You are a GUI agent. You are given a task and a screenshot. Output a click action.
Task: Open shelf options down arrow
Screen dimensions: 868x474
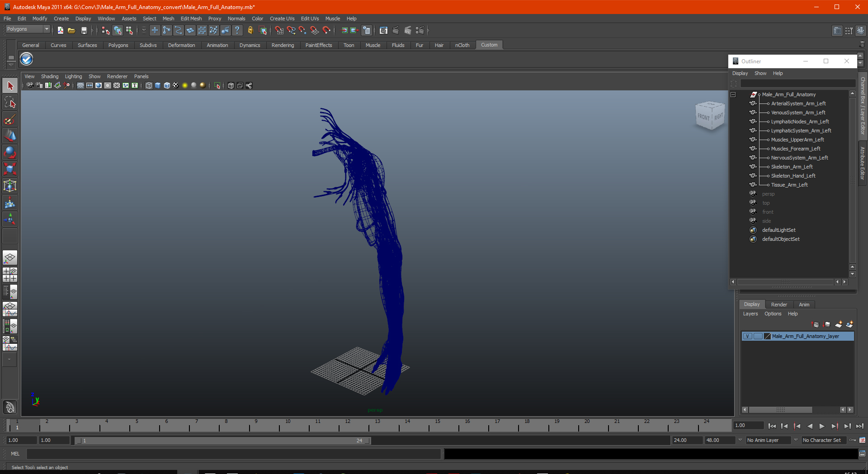pyautogui.click(x=11, y=65)
